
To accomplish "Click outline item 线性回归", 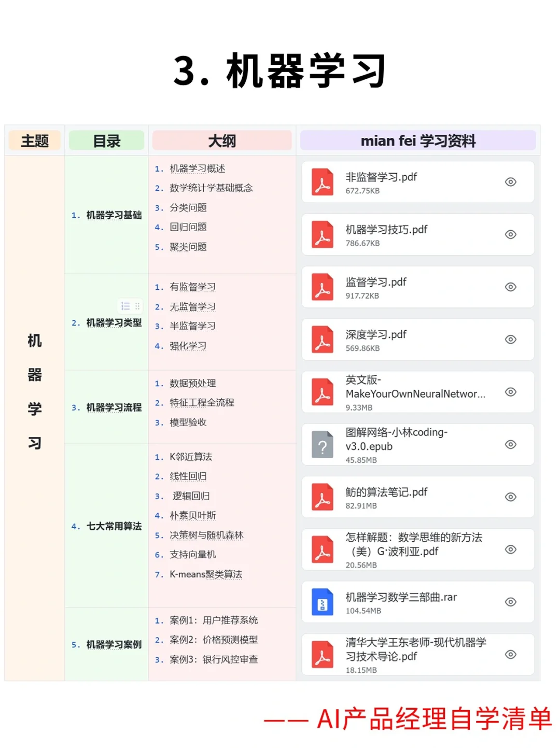I will point(188,476).
